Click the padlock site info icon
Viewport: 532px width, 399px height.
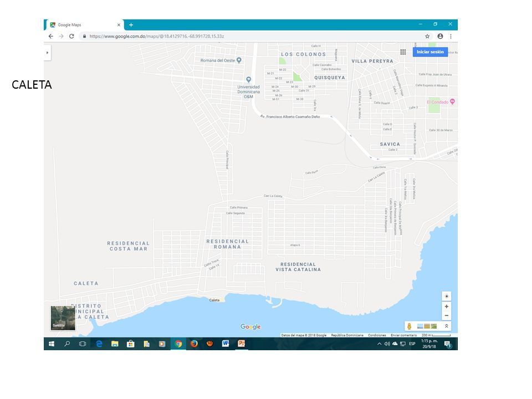84,36
